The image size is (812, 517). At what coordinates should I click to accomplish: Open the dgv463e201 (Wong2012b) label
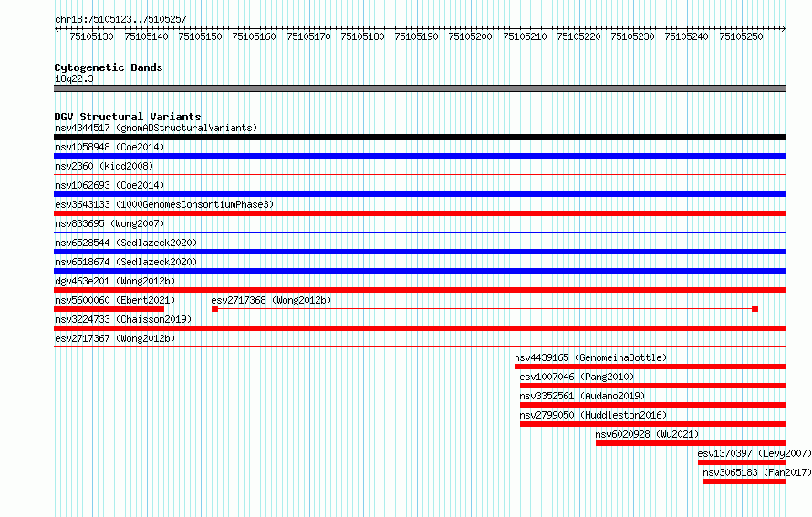(x=115, y=281)
